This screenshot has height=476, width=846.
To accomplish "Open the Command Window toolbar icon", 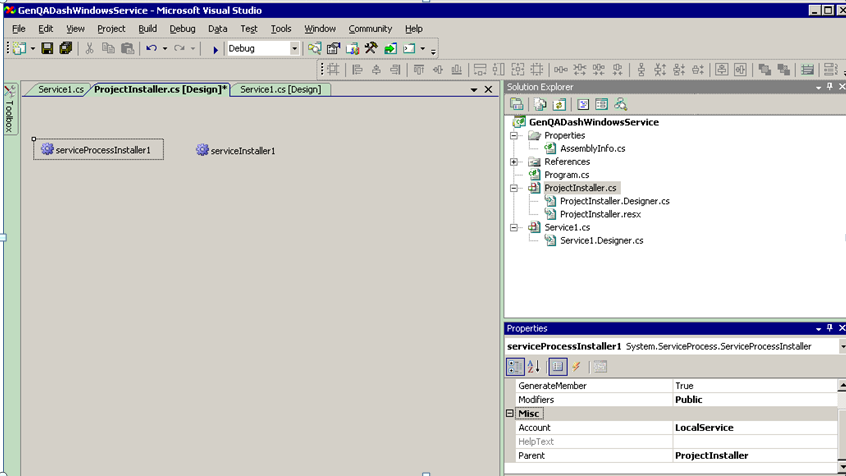I will pos(409,49).
